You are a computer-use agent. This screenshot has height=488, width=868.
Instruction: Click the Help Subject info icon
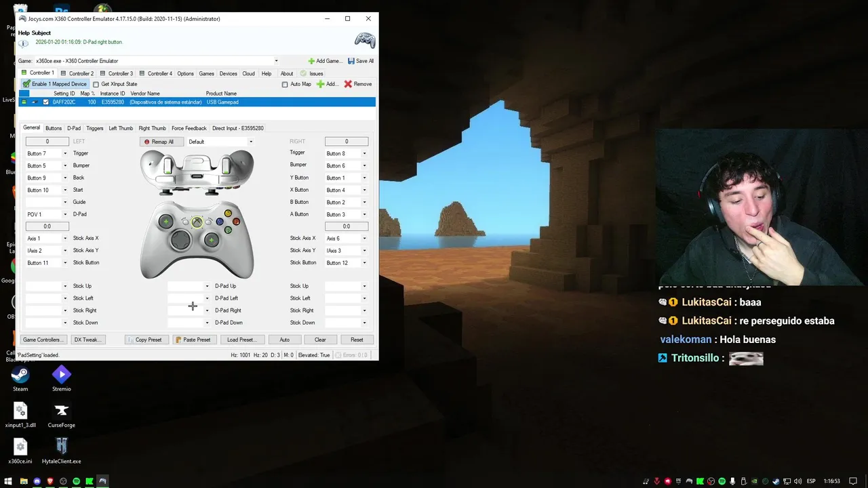pos(24,43)
